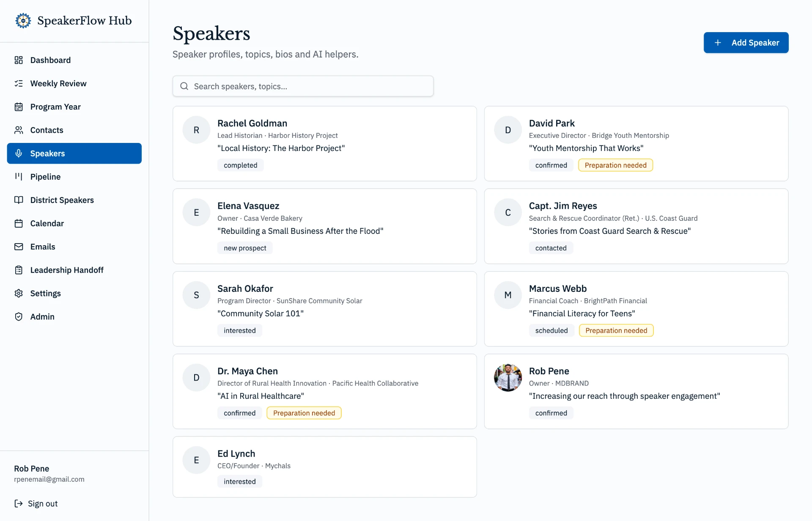Click Rob Pene's profile photo thumbnail
Image resolution: width=812 pixels, height=521 pixels.
click(508, 378)
